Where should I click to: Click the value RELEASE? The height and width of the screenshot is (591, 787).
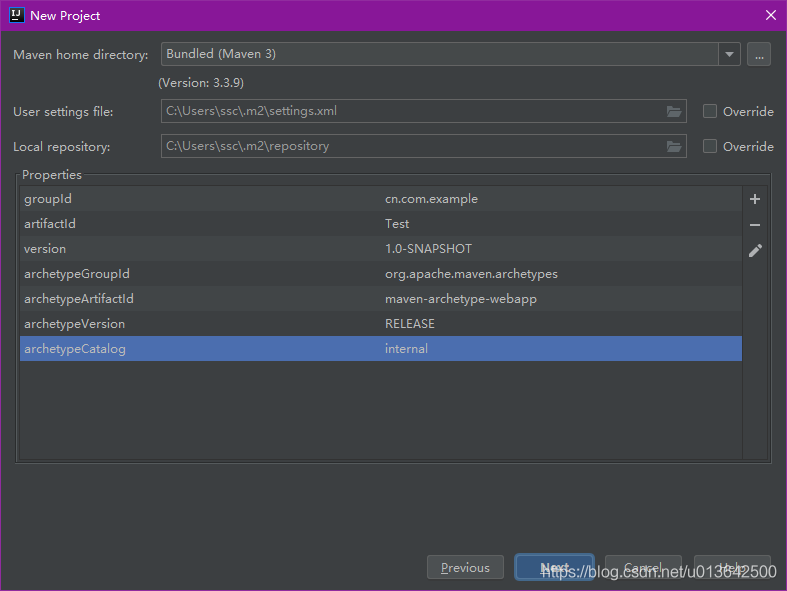[x=410, y=324]
